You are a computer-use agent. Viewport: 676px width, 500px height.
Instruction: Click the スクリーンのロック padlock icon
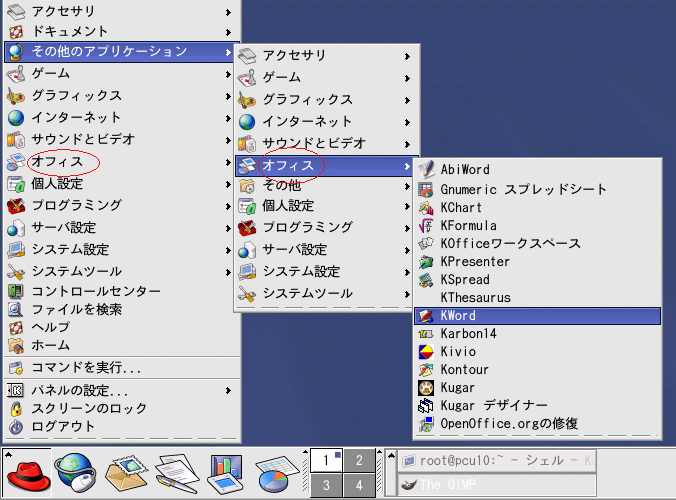16,408
